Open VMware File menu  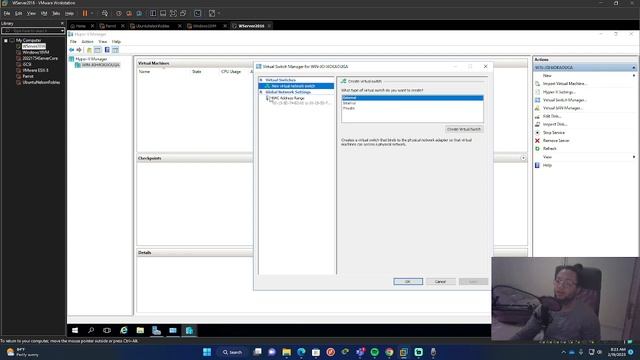click(7, 13)
